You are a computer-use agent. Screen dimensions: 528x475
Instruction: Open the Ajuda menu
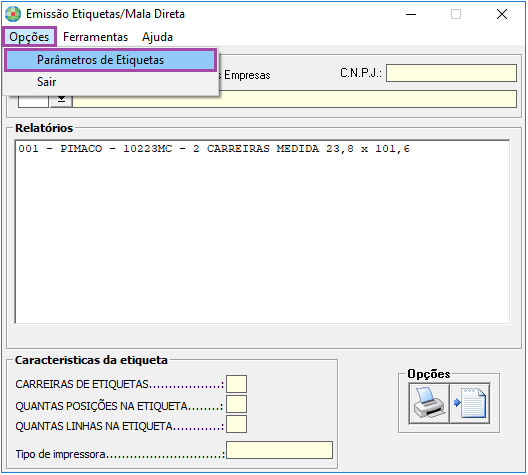(x=157, y=37)
